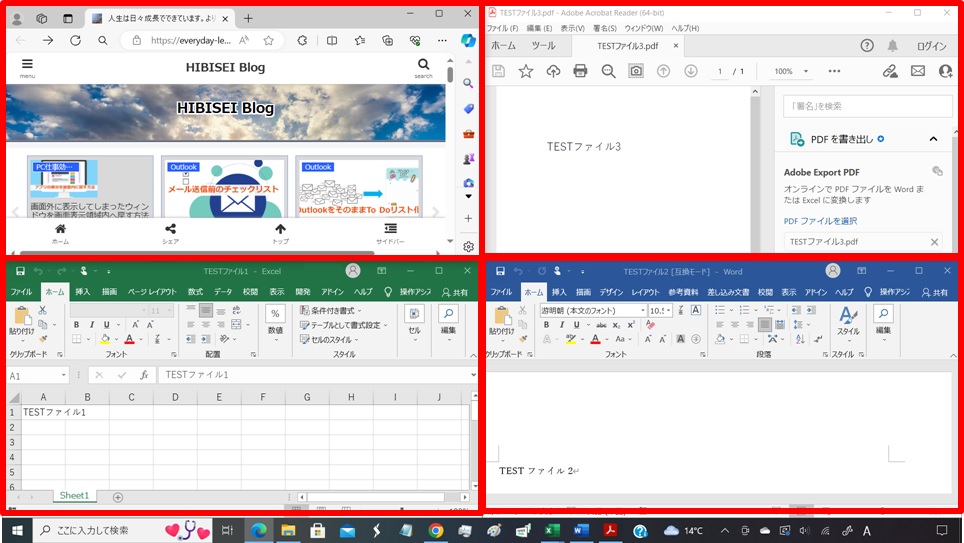Open Word Design ribbon tab
Image resolution: width=964 pixels, height=543 pixels.
tap(611, 292)
